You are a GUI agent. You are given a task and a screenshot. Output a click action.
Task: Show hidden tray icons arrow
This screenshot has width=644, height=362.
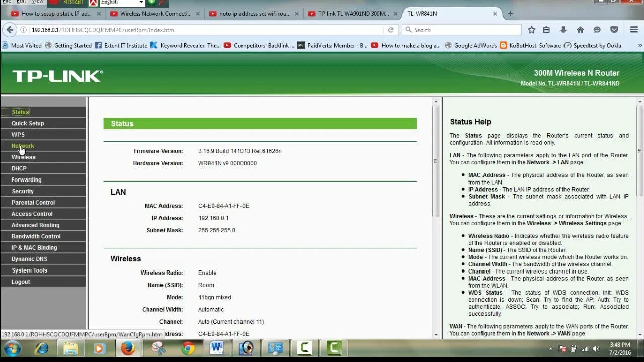click(551, 349)
